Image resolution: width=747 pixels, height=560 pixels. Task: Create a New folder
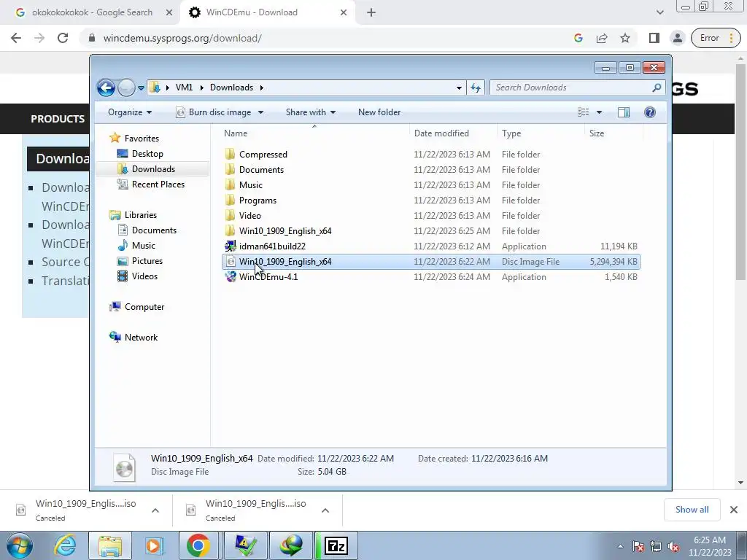tap(379, 112)
